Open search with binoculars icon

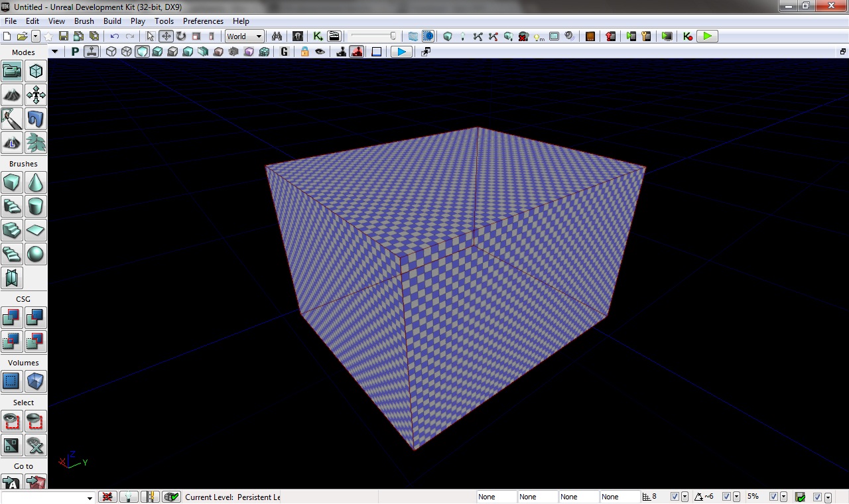pyautogui.click(x=277, y=36)
